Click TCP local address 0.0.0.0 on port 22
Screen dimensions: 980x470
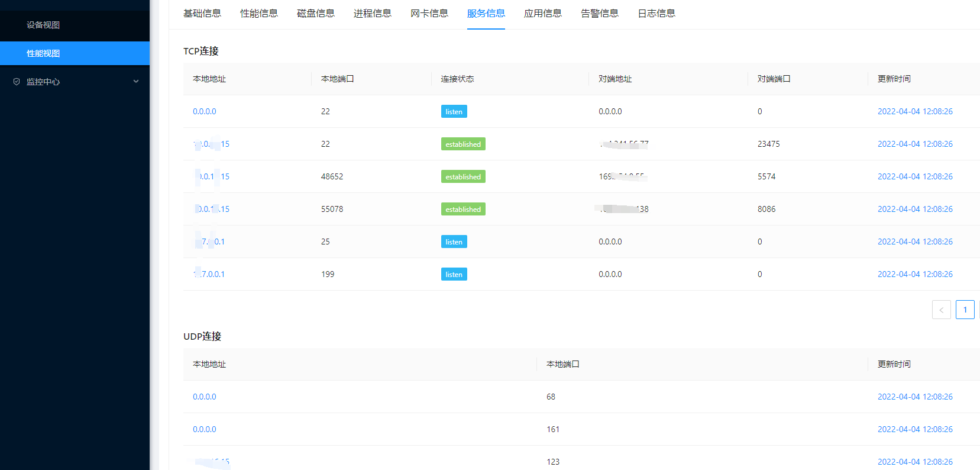(x=205, y=111)
